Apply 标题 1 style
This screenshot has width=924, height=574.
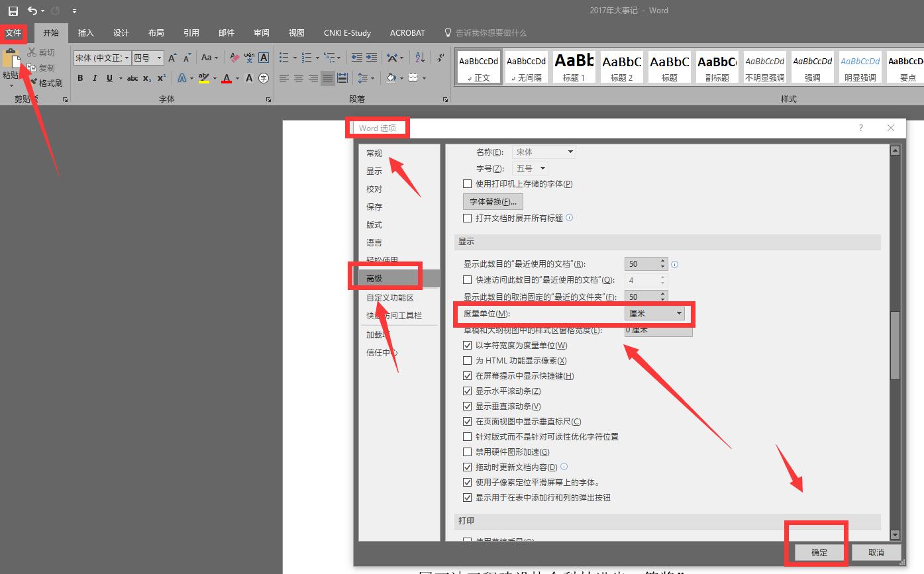pos(574,67)
